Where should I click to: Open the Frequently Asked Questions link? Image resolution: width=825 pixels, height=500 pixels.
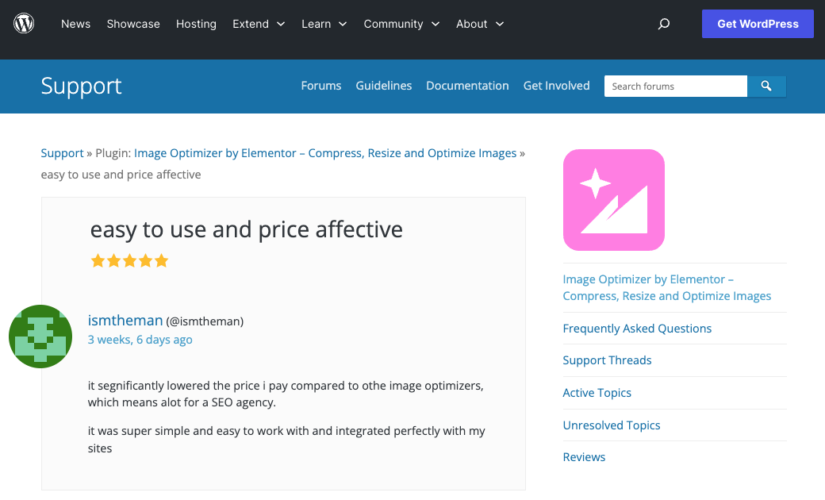coord(637,328)
